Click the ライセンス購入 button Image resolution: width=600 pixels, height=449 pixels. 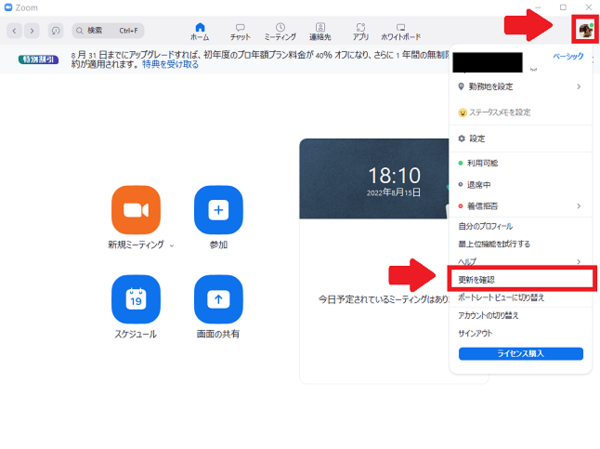point(520,354)
